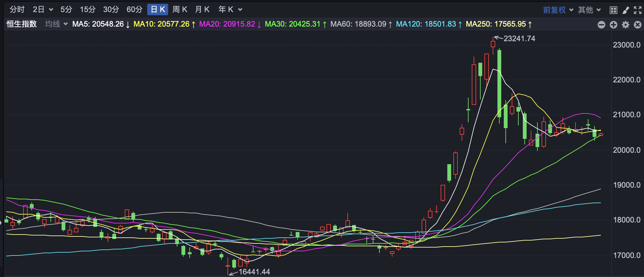Image resolution: width=644 pixels, height=277 pixels.
Task: Click the minus icon to reduce indicators
Action: point(601,25)
